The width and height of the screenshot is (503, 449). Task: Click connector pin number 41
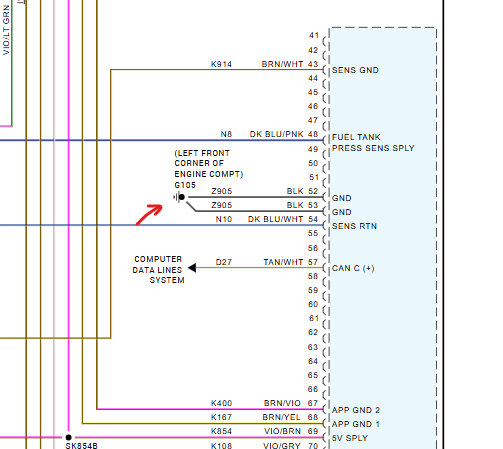[x=314, y=35]
